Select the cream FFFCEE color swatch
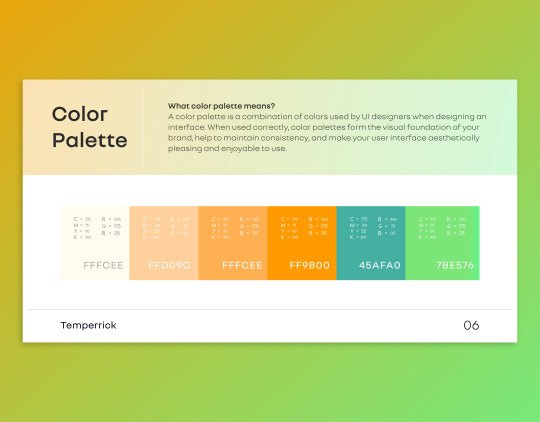The image size is (540, 422). click(x=95, y=243)
